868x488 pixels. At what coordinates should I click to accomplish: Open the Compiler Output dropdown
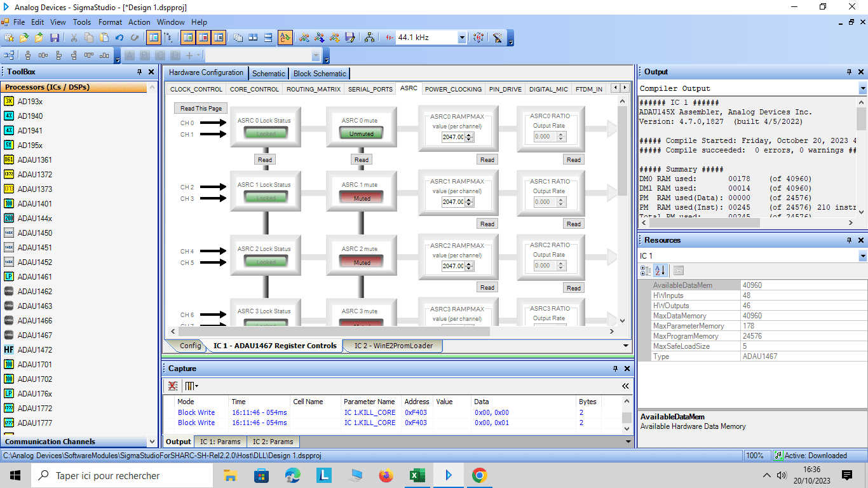tap(862, 88)
